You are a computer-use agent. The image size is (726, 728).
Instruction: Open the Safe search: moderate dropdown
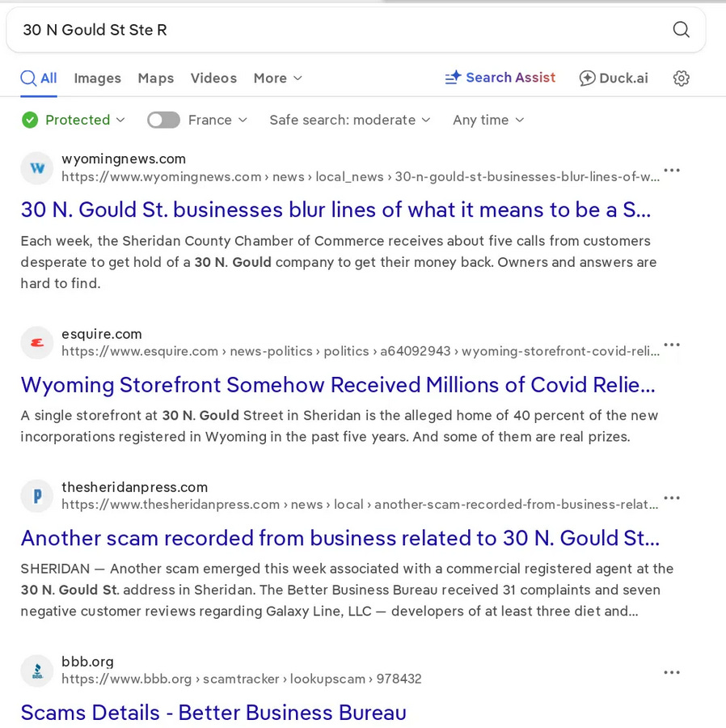[350, 121]
